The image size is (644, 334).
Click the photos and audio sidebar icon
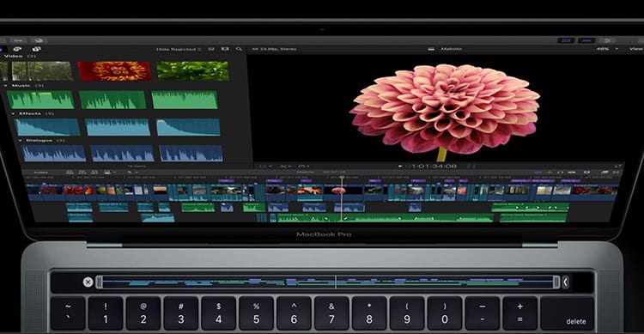click(17, 49)
